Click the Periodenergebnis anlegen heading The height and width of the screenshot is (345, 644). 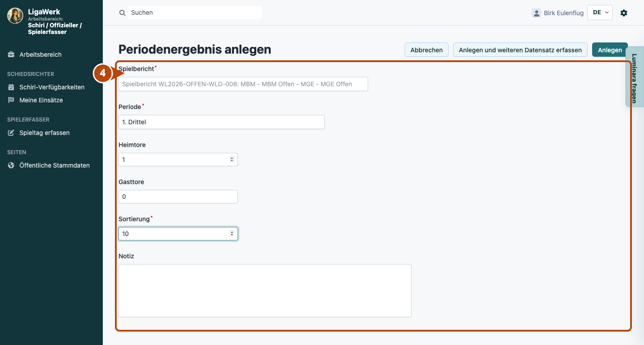click(x=195, y=49)
